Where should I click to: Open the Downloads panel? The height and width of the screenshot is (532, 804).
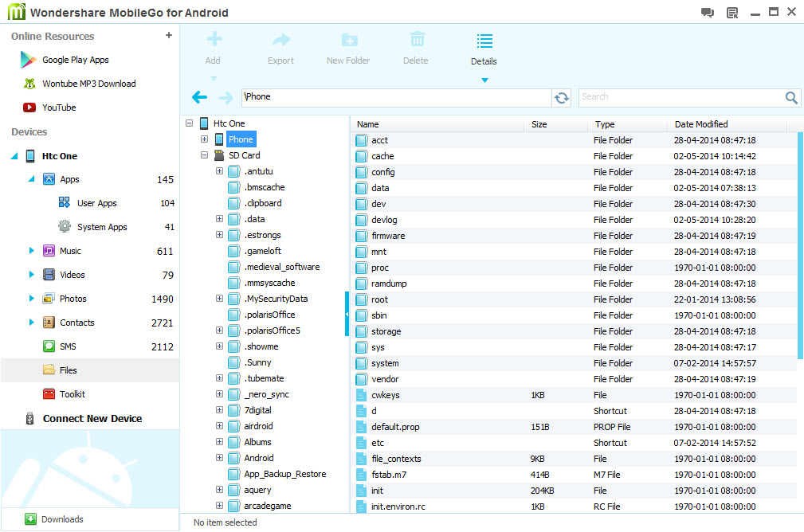coord(62,519)
